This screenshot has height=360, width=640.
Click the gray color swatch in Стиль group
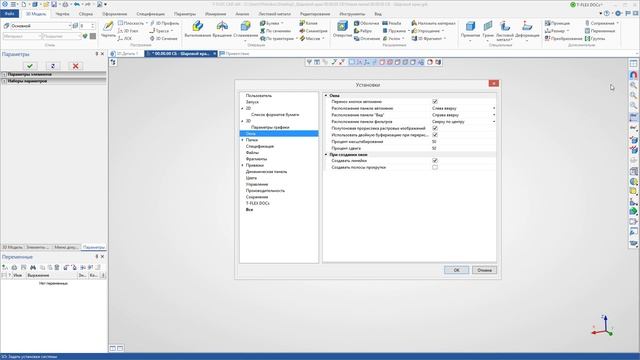click(93, 36)
